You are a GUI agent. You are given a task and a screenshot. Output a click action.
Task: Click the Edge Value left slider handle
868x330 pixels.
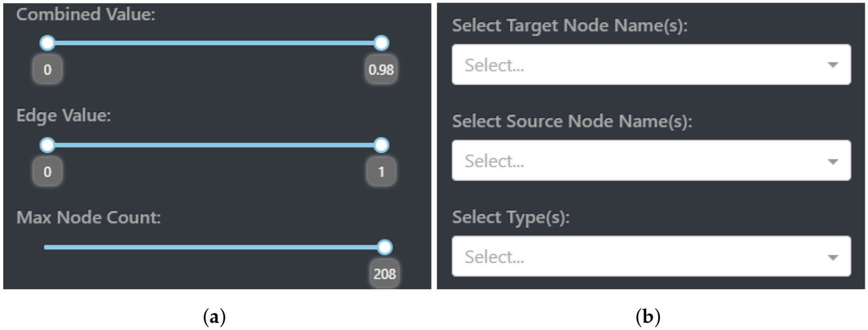point(47,145)
